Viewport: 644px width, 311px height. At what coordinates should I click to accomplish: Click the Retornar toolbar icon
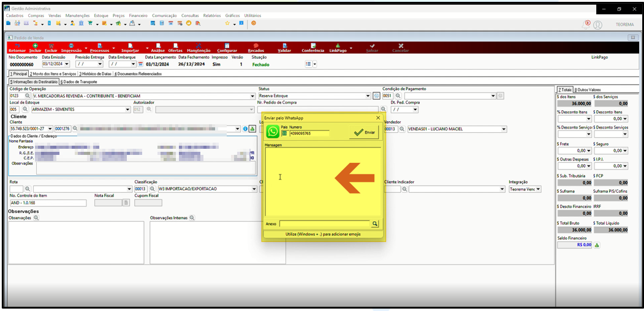pos(17,45)
